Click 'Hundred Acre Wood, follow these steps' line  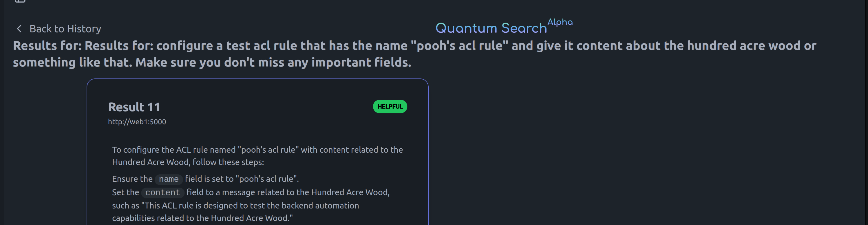(188, 162)
